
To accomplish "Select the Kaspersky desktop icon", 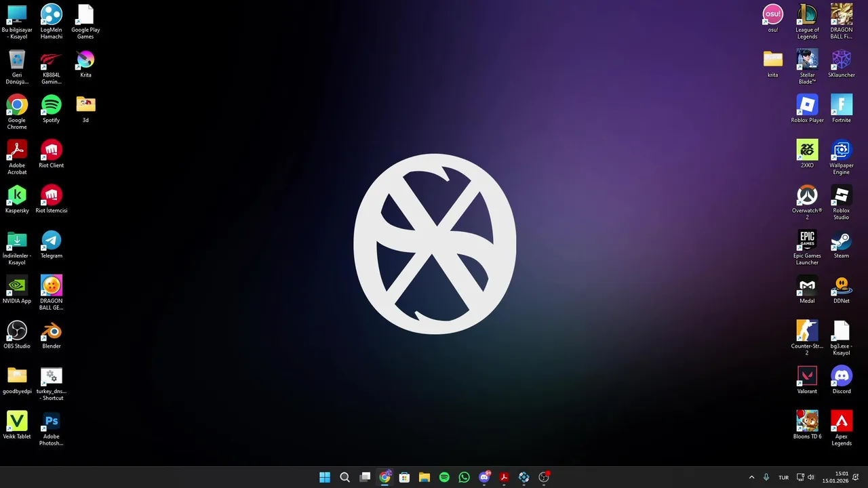I will coord(17,199).
